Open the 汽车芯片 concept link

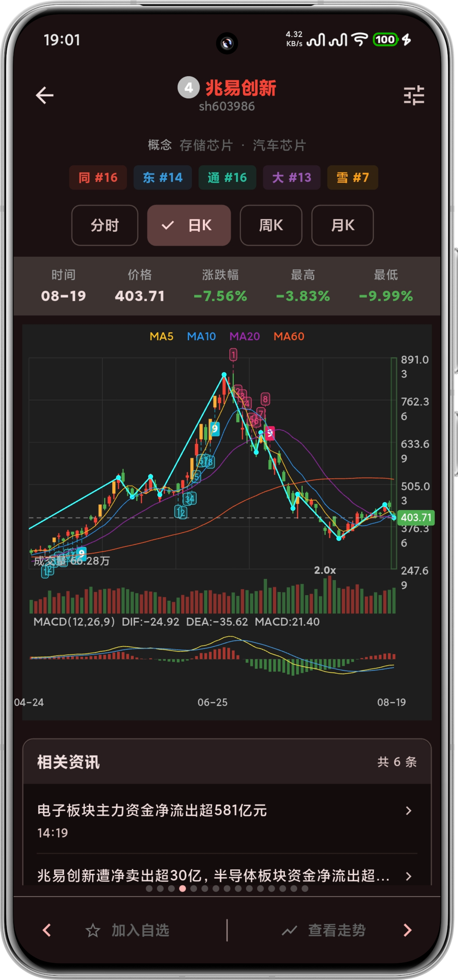(280, 145)
